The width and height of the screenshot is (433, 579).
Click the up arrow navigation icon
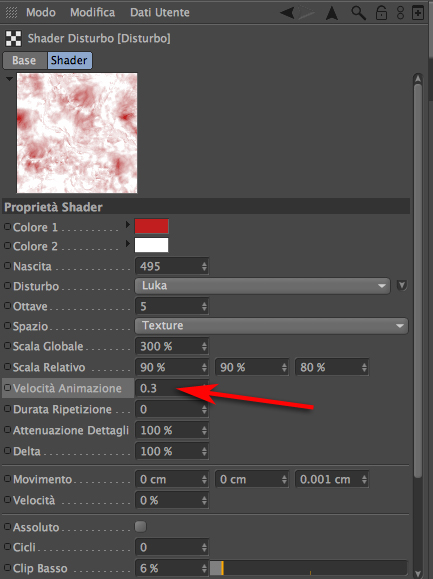(332, 13)
